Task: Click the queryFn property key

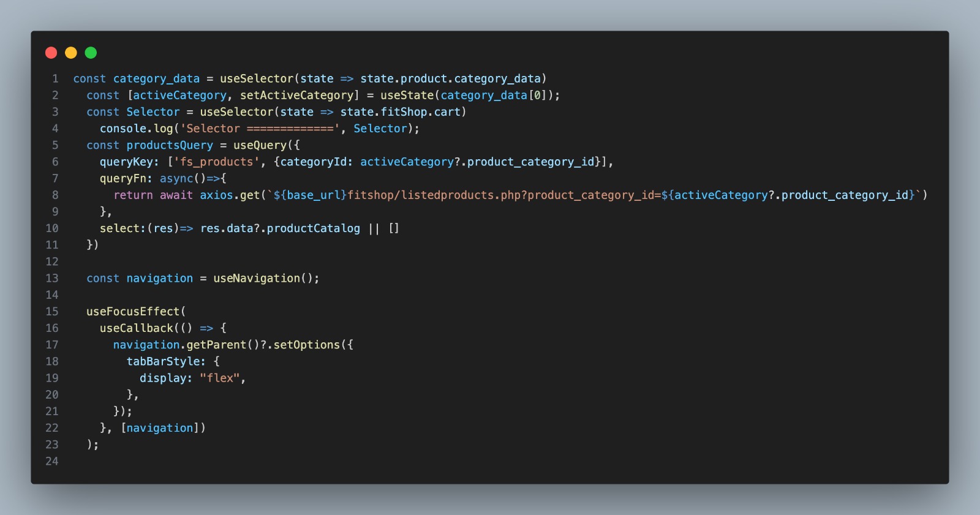Action: tap(123, 179)
